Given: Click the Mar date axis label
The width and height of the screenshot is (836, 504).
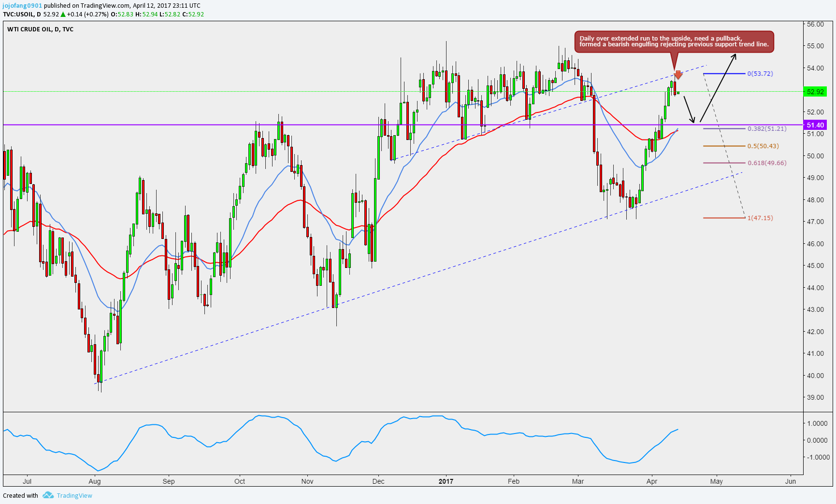Looking at the screenshot, I should tap(578, 481).
